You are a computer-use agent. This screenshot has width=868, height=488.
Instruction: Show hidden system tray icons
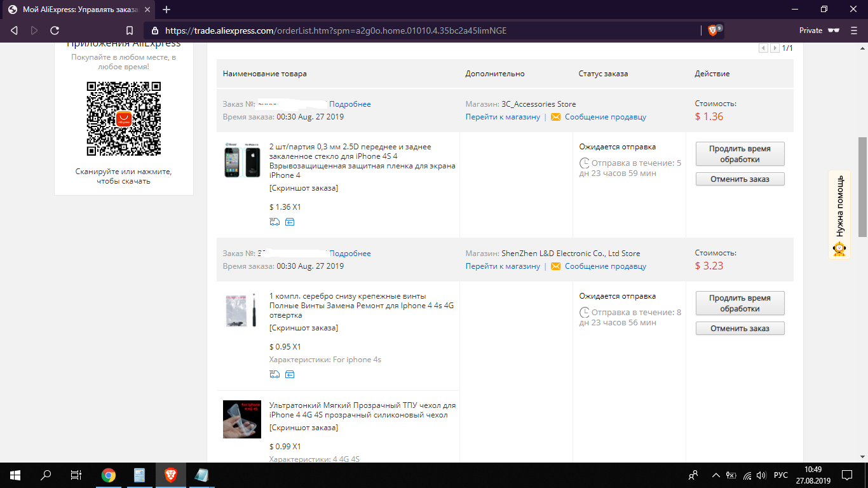(716, 475)
